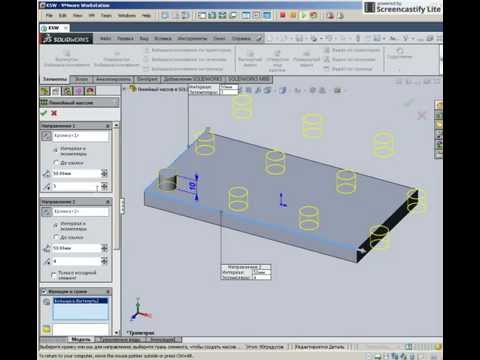Select Direction 2 'До ссылки' radio
The image size is (480, 360).
coord(56,237)
